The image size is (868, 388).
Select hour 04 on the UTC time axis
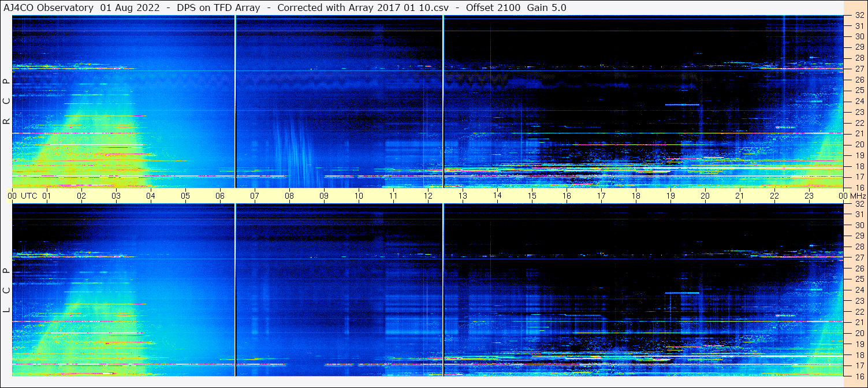tap(151, 196)
